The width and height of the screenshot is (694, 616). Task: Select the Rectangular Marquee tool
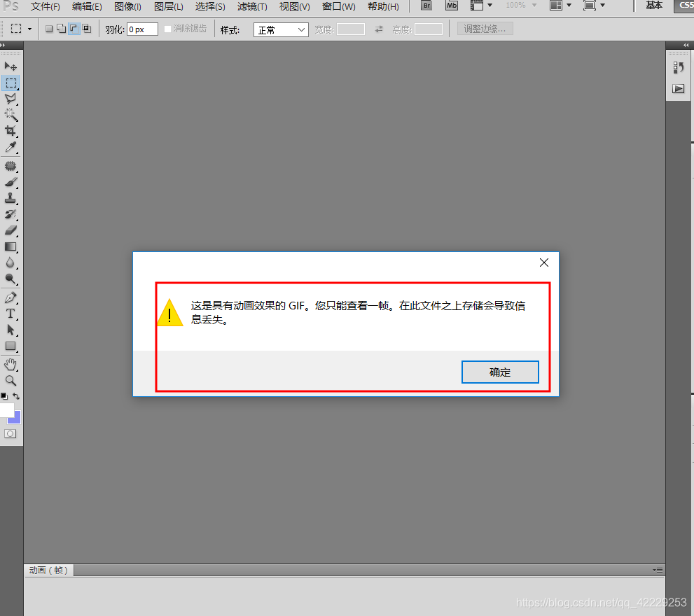(x=11, y=83)
